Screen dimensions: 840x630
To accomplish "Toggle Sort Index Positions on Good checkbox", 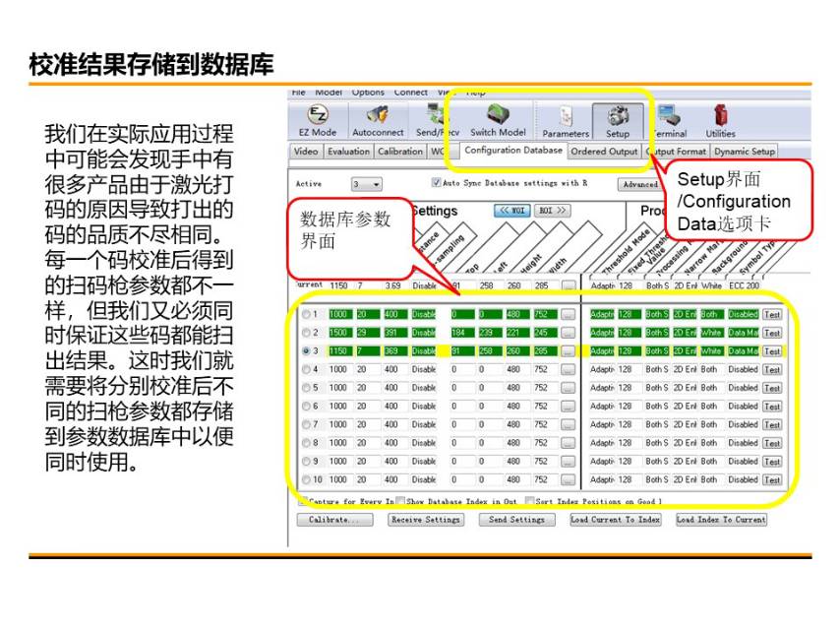I will pos(529,501).
